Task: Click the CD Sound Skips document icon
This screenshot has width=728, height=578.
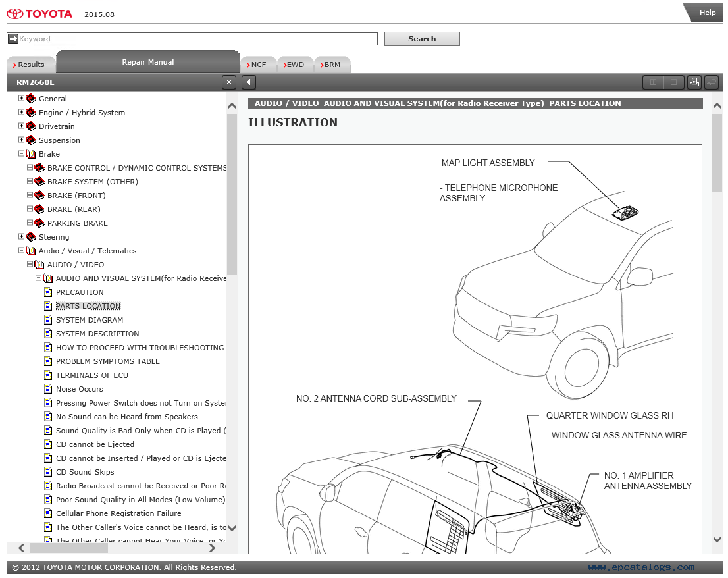Action: (x=48, y=472)
